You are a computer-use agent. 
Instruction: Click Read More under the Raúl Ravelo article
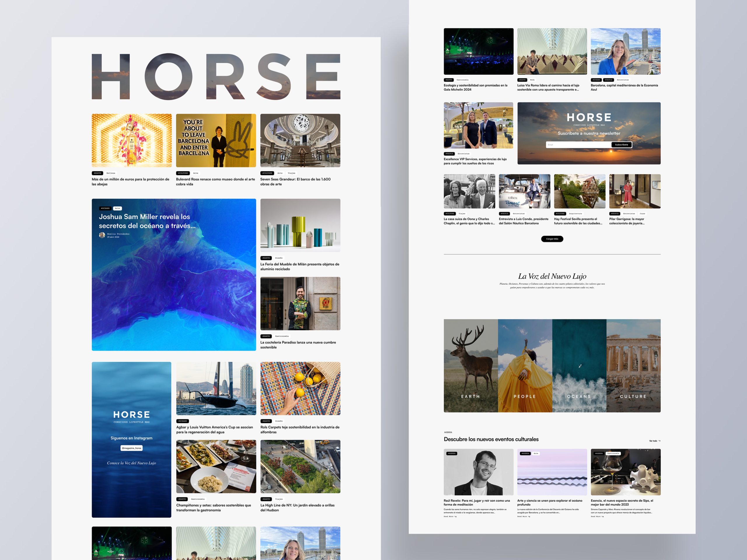(450, 517)
